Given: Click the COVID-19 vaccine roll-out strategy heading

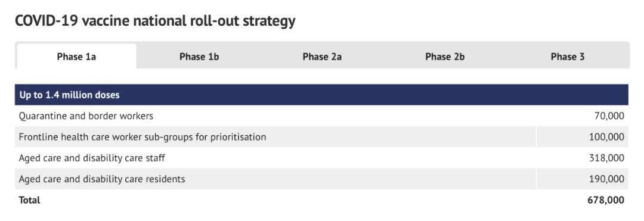Looking at the screenshot, I should click(155, 20).
